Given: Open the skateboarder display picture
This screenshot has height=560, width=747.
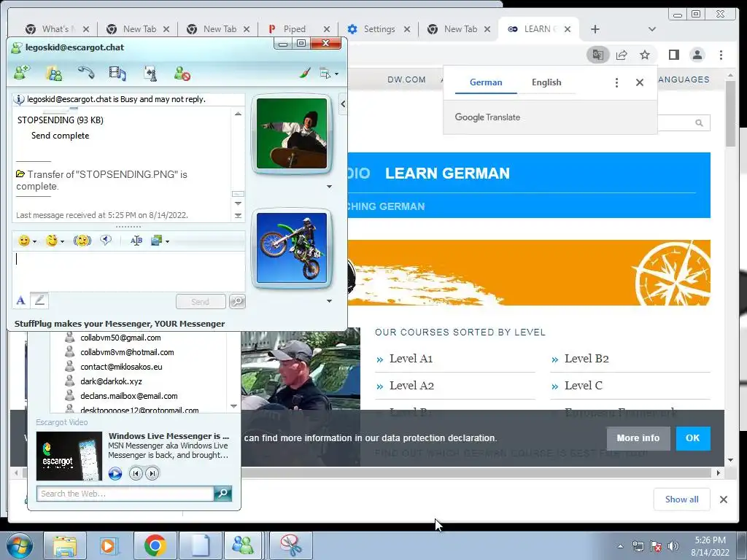Looking at the screenshot, I should [292, 134].
